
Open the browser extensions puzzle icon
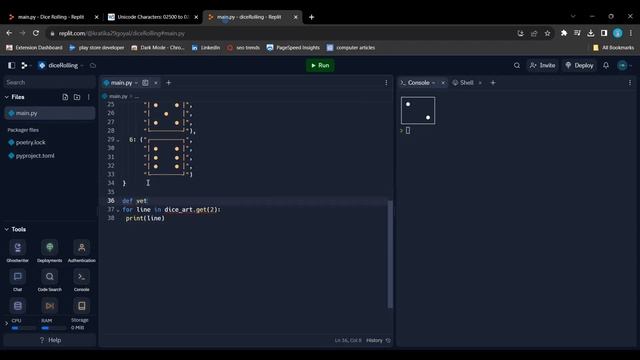564,33
